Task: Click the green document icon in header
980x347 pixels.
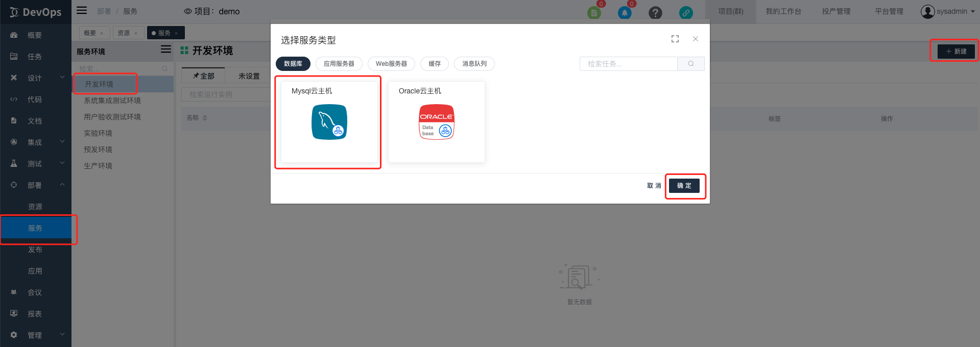Action: 594,13
